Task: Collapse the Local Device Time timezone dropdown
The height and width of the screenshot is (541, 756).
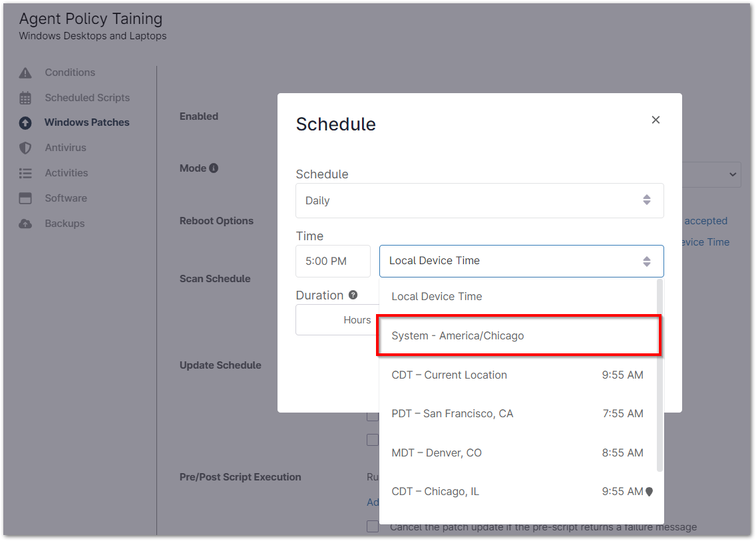Action: (x=521, y=261)
